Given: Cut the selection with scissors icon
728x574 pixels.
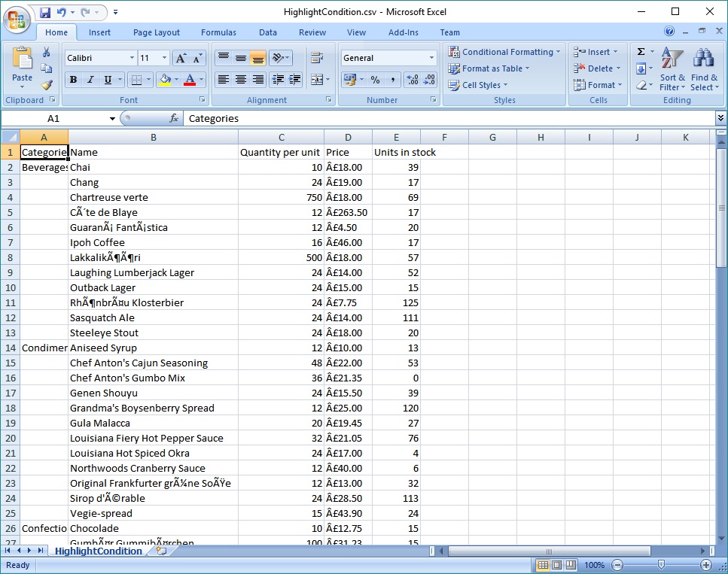Looking at the screenshot, I should click(x=47, y=52).
